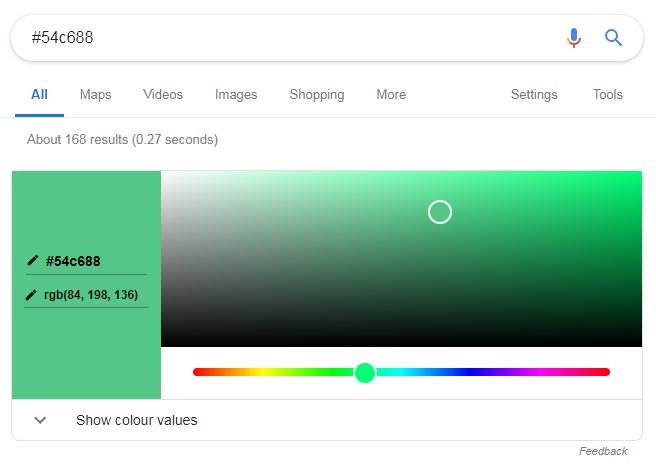Switch to the Images tab

pyautogui.click(x=236, y=95)
